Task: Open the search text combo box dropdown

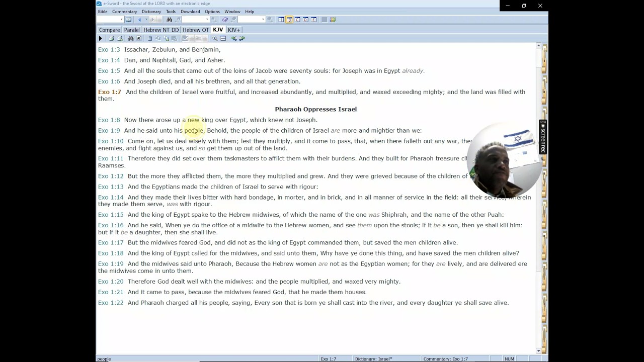Action: pos(207,20)
